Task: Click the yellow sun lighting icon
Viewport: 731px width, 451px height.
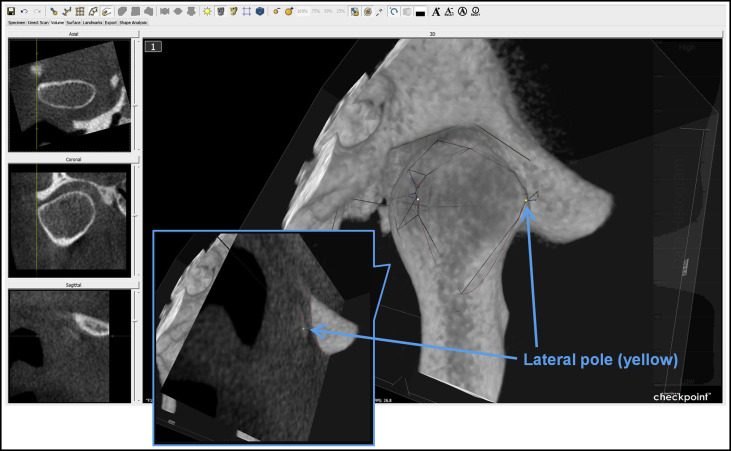Action: click(207, 11)
